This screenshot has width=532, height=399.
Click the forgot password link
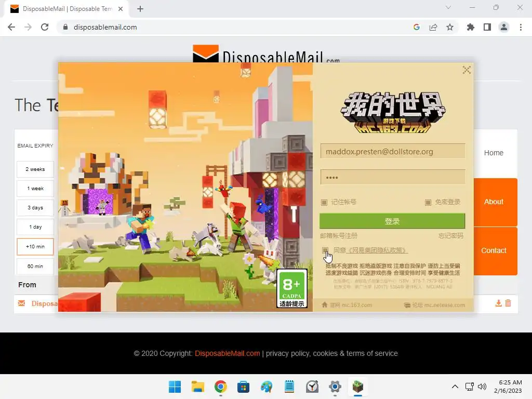pos(450,235)
